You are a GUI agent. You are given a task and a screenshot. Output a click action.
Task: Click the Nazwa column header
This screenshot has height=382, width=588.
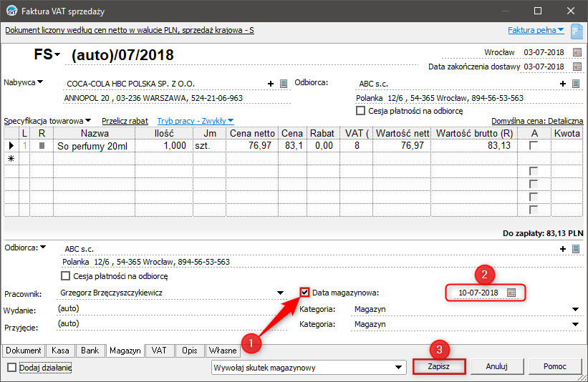tap(94, 133)
